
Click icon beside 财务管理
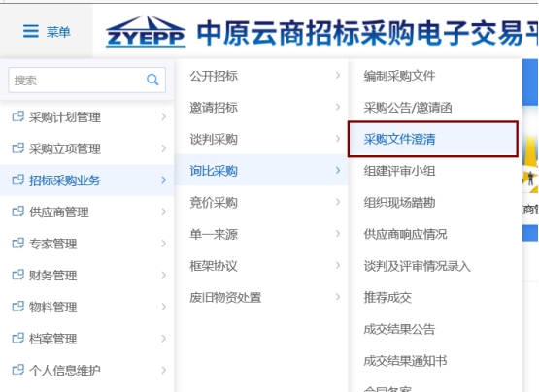coord(18,275)
